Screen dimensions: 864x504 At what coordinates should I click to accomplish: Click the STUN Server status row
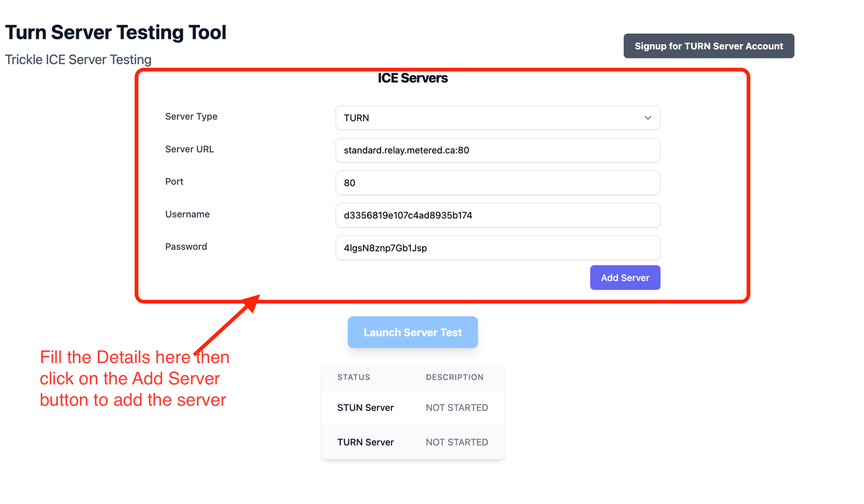coord(366,407)
